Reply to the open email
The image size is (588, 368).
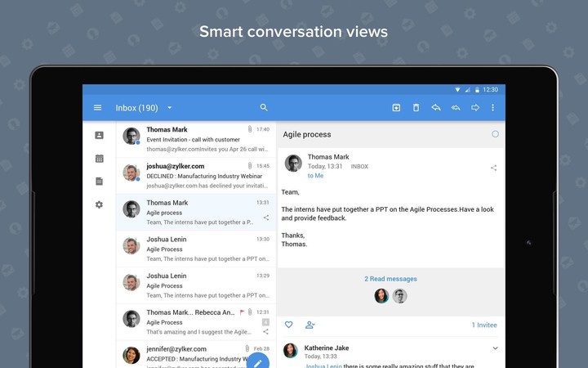coord(436,108)
